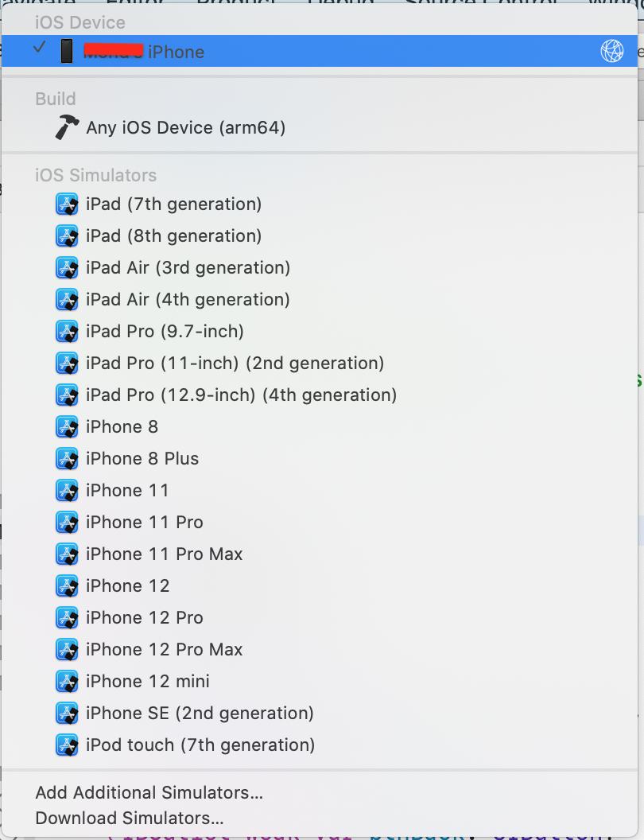This screenshot has width=644, height=840.
Task: Select the iPhone SE (2nd generation) simulator icon
Action: [x=68, y=713]
